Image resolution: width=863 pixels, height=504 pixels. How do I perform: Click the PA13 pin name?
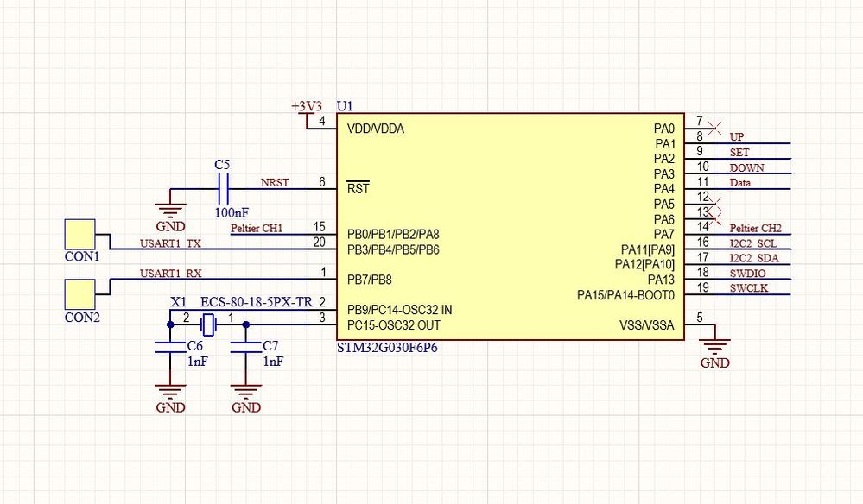click(661, 280)
